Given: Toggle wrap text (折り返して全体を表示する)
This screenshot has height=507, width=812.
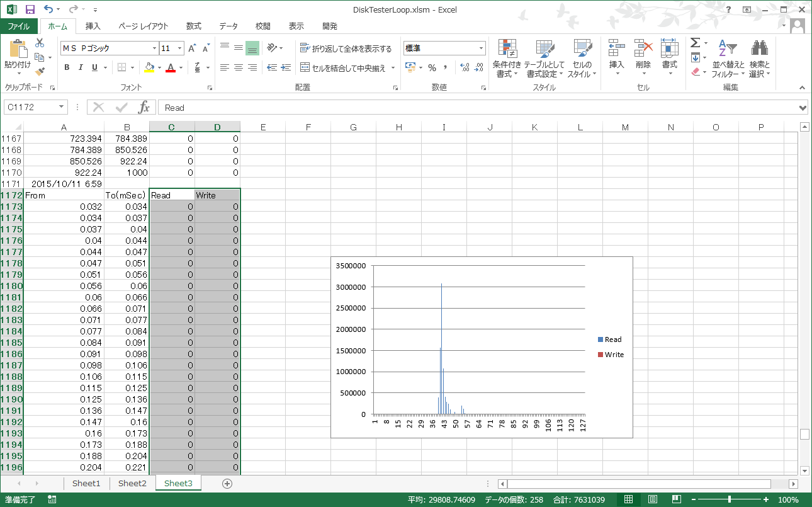Looking at the screenshot, I should (346, 48).
